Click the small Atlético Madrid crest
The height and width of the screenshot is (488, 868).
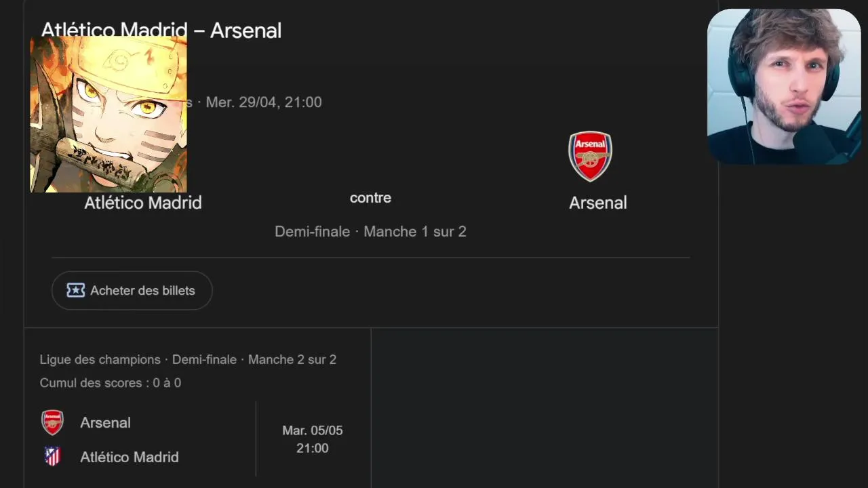(52, 457)
